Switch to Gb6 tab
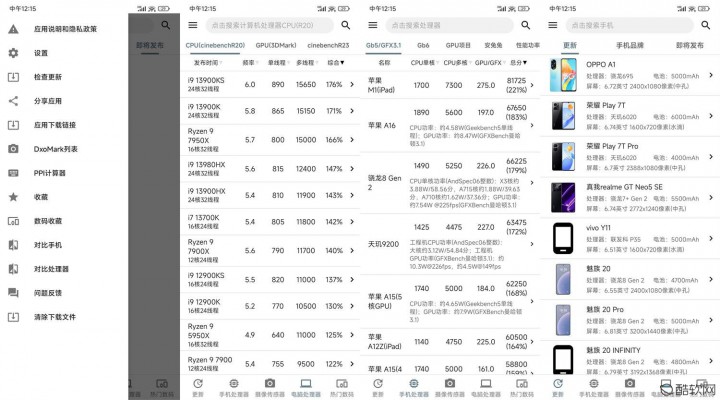 click(423, 45)
